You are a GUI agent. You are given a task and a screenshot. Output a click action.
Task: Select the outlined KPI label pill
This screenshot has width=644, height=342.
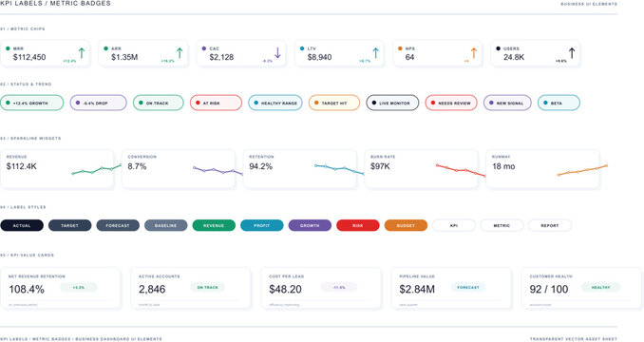(454, 225)
